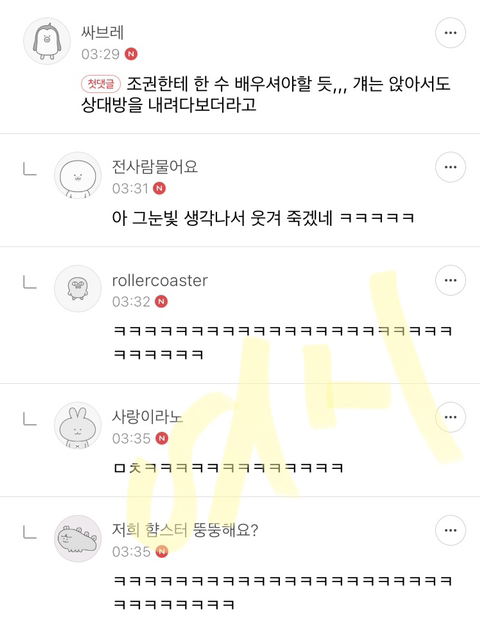View the crocodile avatar of hamster user
Screen dimensions: 480x628
(x=78, y=539)
